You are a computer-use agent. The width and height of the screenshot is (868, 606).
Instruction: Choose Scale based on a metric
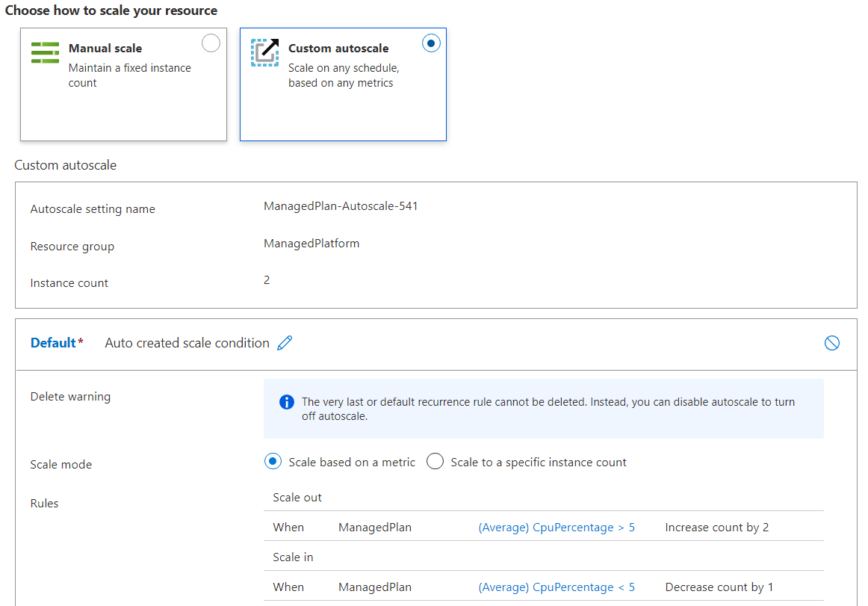[273, 462]
